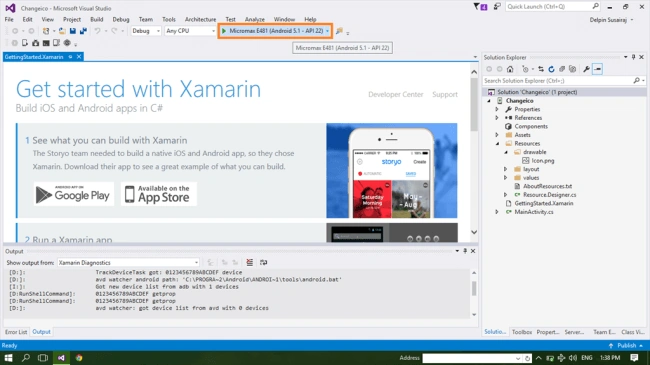650x365 pixels.
Task: Click the Save icon in the toolbar
Action: 73,31
